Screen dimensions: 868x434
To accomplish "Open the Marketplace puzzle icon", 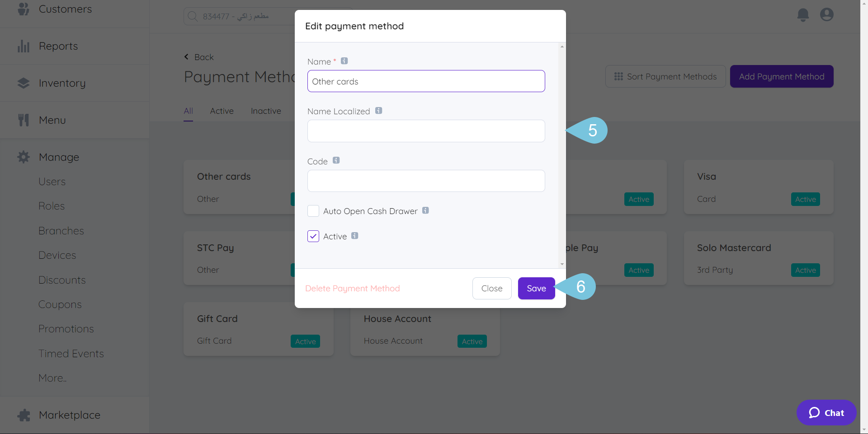I will coord(23,415).
